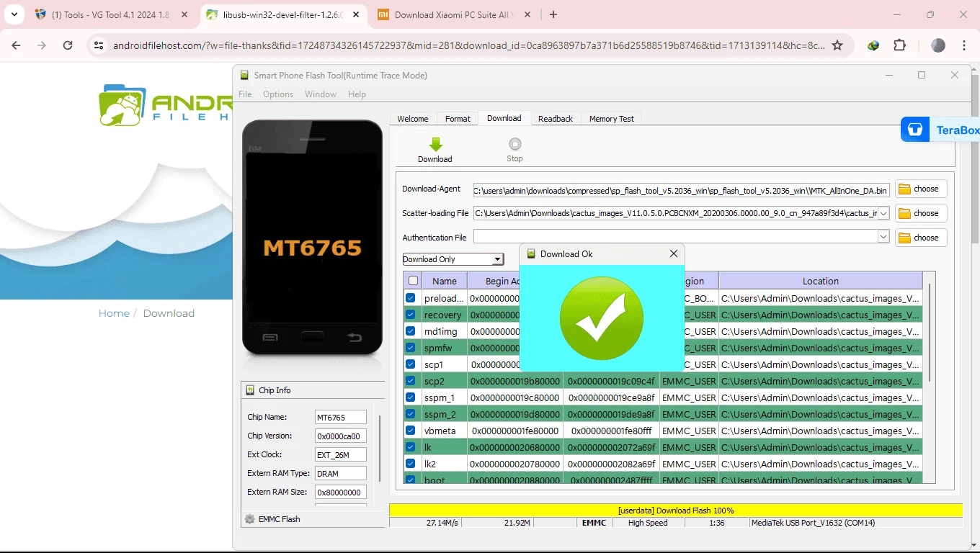Click the Chip Name field MT6765
This screenshot has width=980, height=553.
tap(341, 418)
